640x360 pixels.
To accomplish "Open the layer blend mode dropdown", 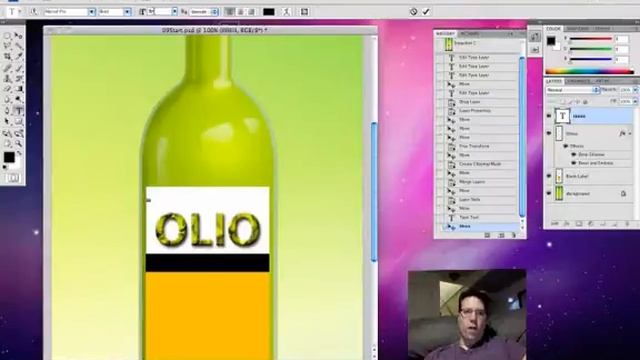I will click(572, 90).
